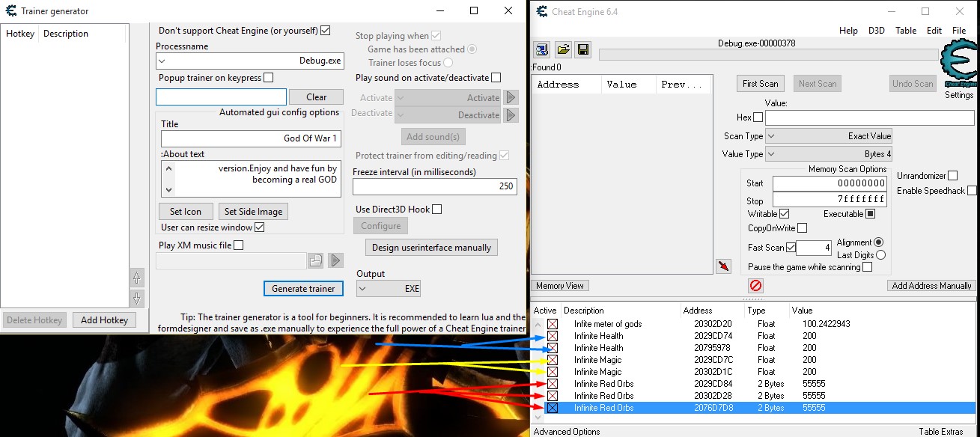Open the Scan Type dropdown

pos(829,136)
